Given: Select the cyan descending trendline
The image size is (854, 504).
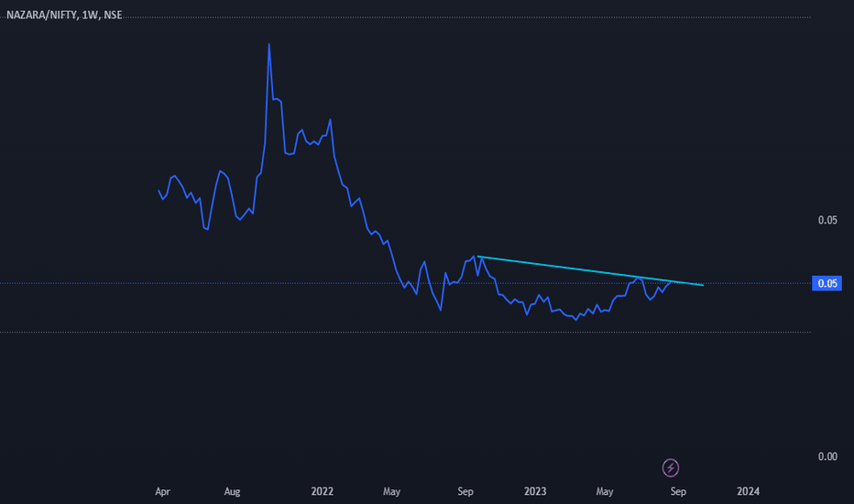Looking at the screenshot, I should (x=590, y=271).
